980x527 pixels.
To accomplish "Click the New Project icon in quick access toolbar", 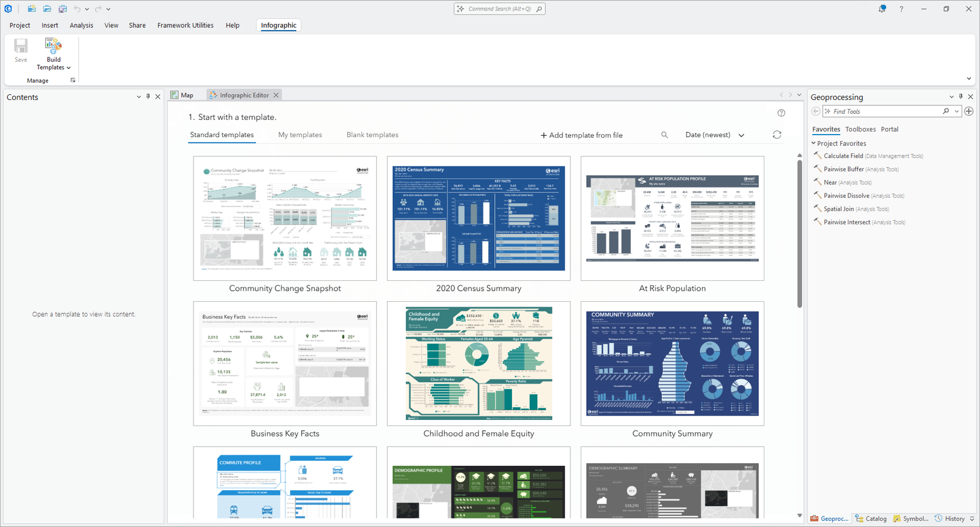I will click(x=32, y=9).
